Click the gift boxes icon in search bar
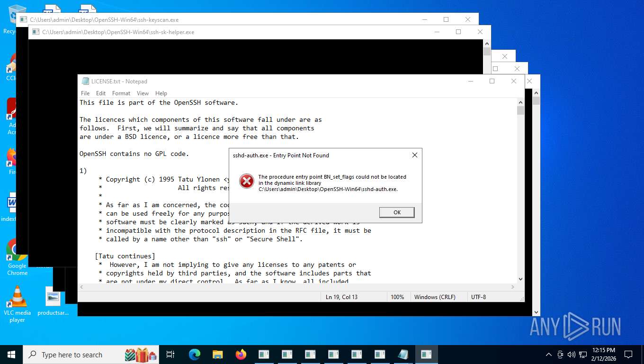The image size is (644, 364). pos(141,355)
